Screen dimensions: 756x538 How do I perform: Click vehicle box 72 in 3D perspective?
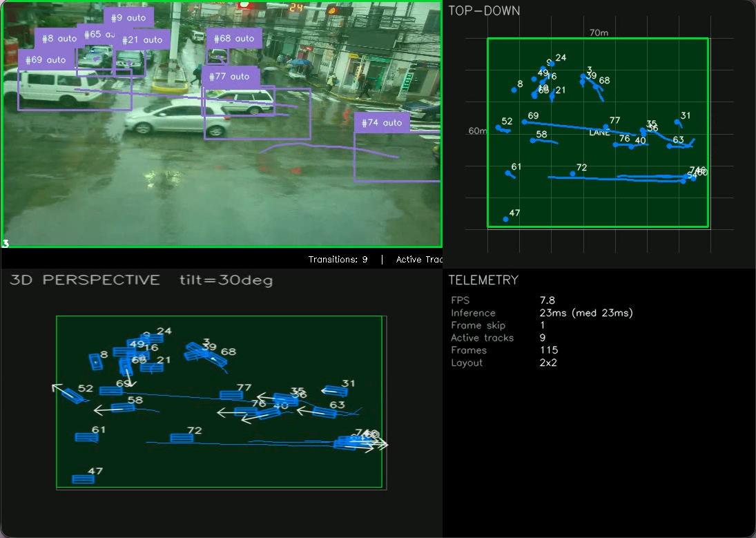[x=182, y=438]
